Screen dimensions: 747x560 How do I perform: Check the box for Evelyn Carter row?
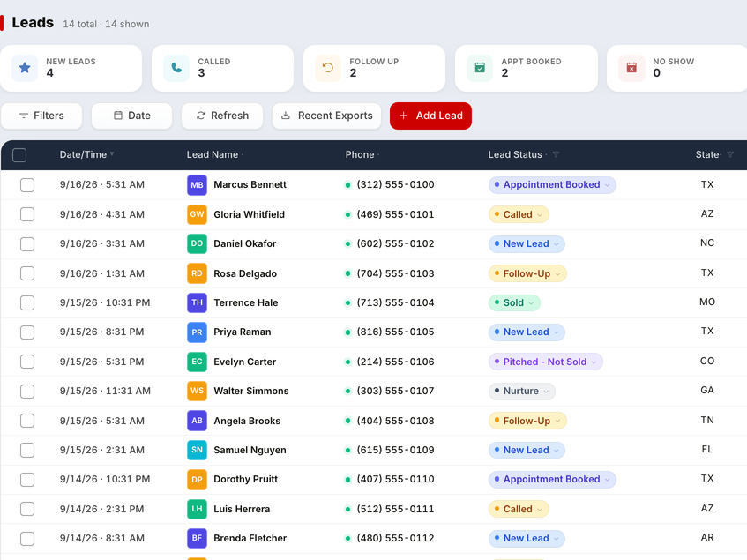[27, 362]
